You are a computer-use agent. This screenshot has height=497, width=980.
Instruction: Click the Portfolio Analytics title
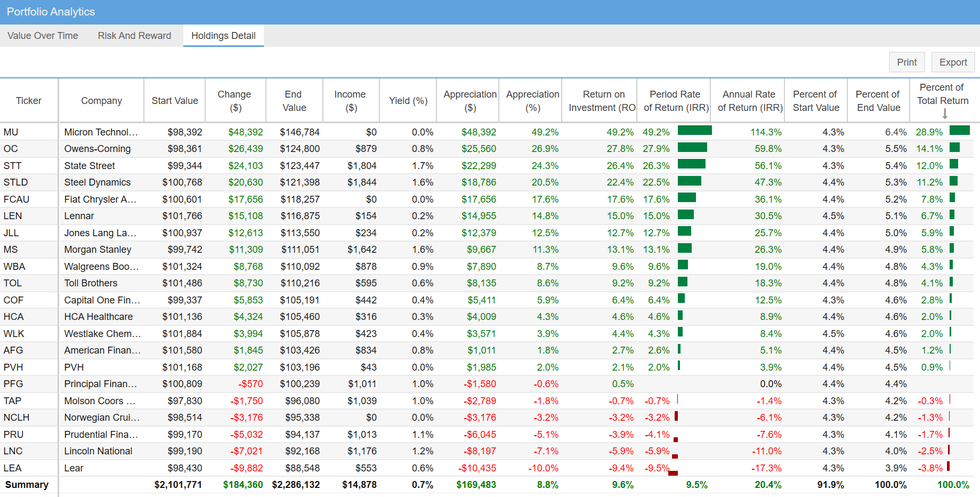point(51,12)
